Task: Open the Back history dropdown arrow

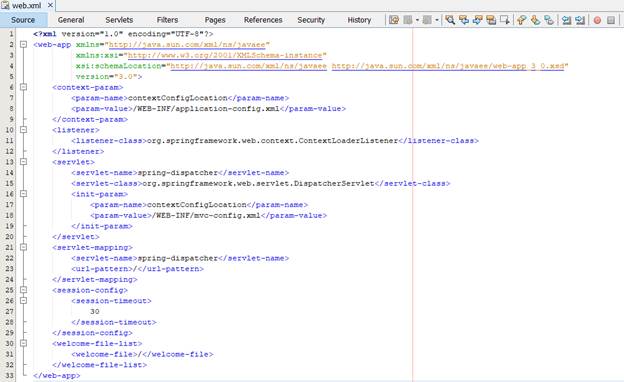Action: 417,20
